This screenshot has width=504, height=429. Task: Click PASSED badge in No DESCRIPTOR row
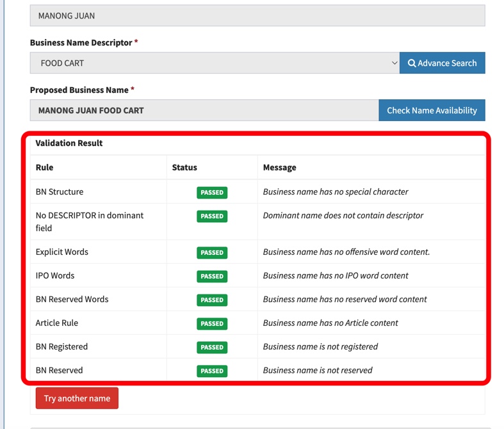pos(212,216)
